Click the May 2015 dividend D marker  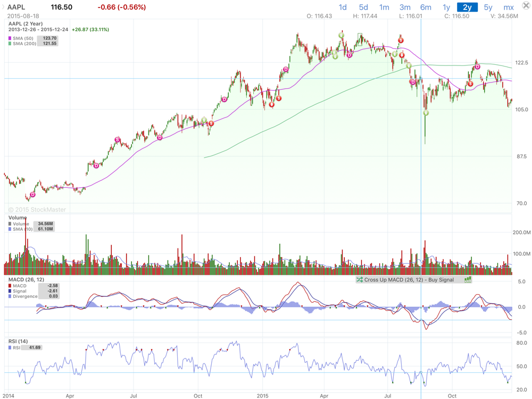point(349,55)
